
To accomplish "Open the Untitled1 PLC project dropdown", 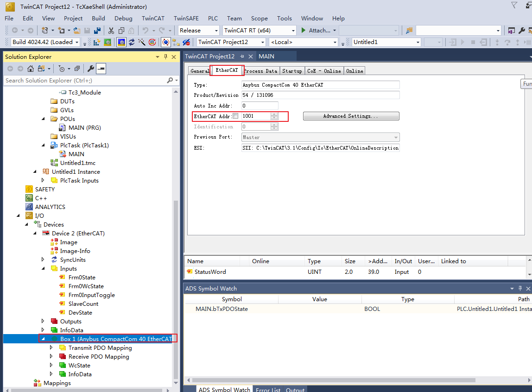I will 418,42.
